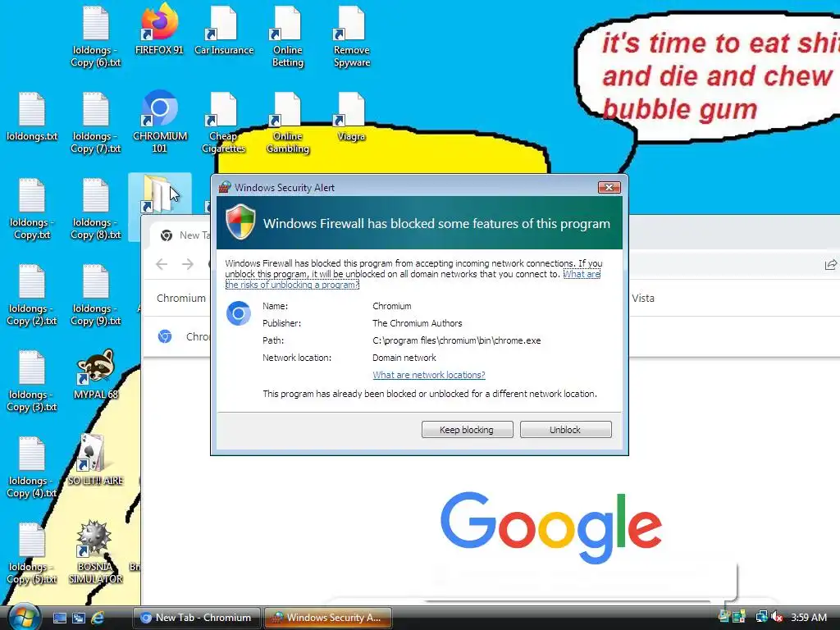This screenshot has height=630, width=840.
Task: Click the Windows Security Alert title bar
Action: pos(407,188)
